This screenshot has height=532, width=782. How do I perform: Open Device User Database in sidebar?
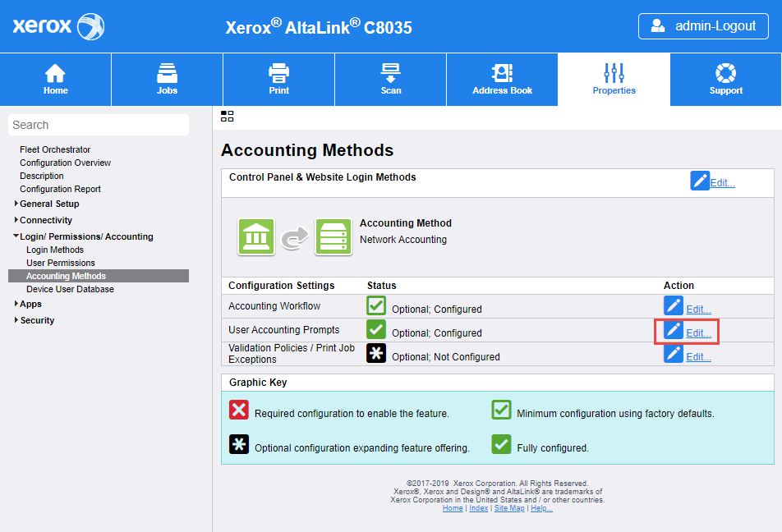(x=71, y=289)
